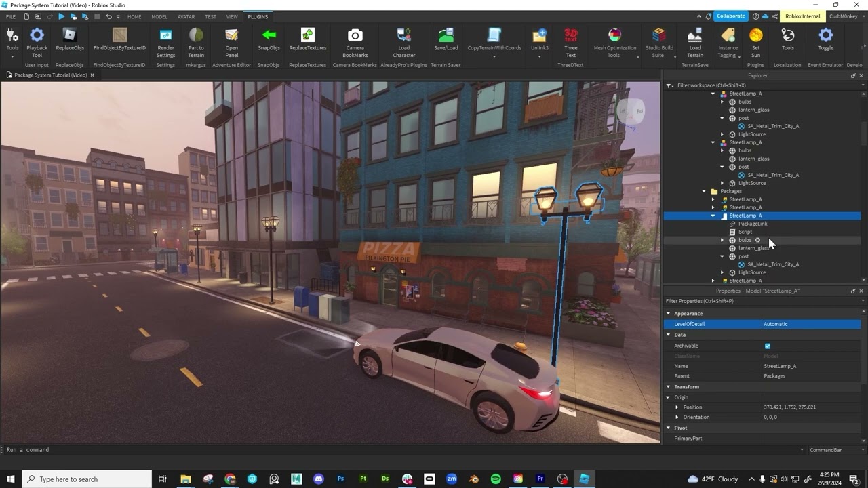Screen dimensions: 868x488
Task: Click the LevelOfDetail Automatic value
Action: point(811,324)
